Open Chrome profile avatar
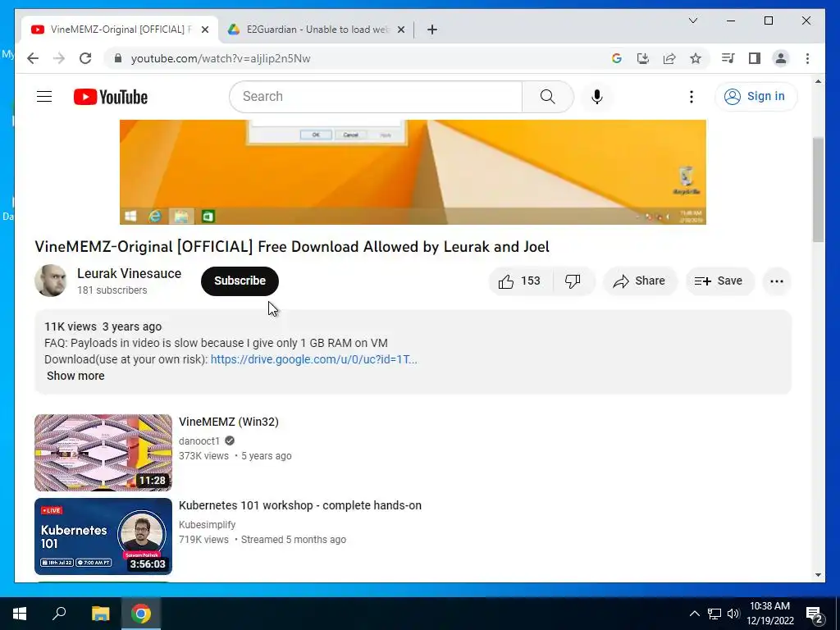Screen dimensions: 840x630 pyautogui.click(x=781, y=58)
